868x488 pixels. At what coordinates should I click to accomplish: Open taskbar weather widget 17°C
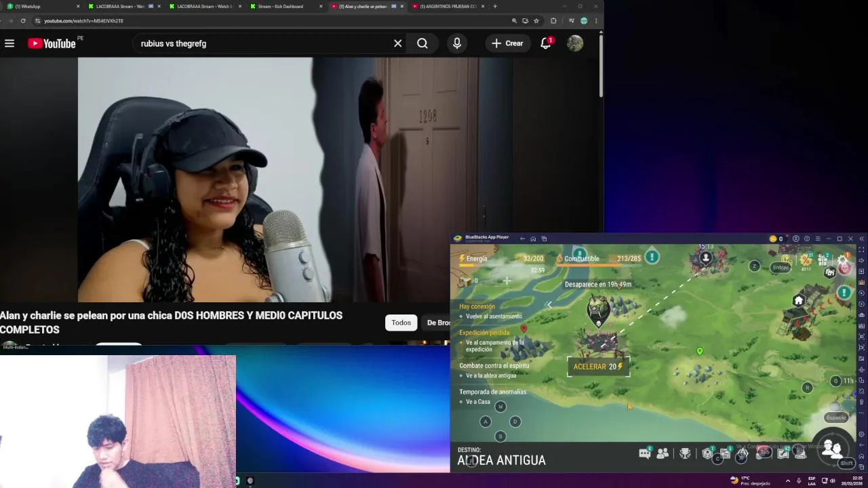[x=750, y=481]
